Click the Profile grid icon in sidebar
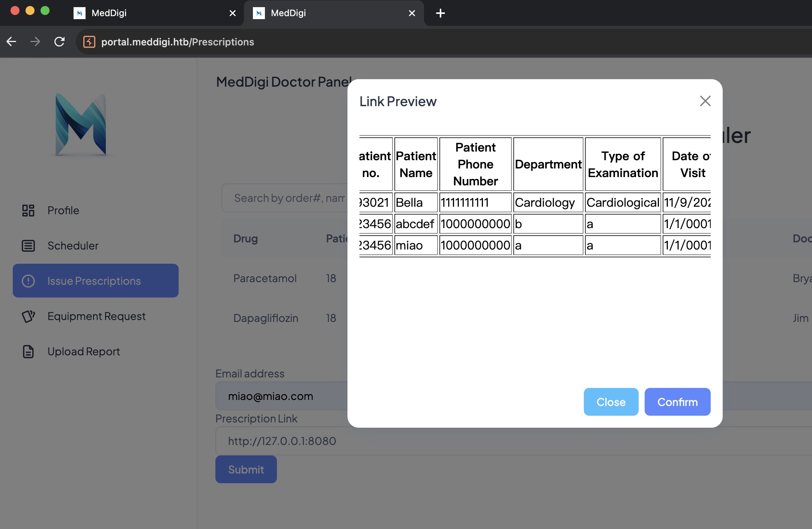812x529 pixels. click(28, 210)
